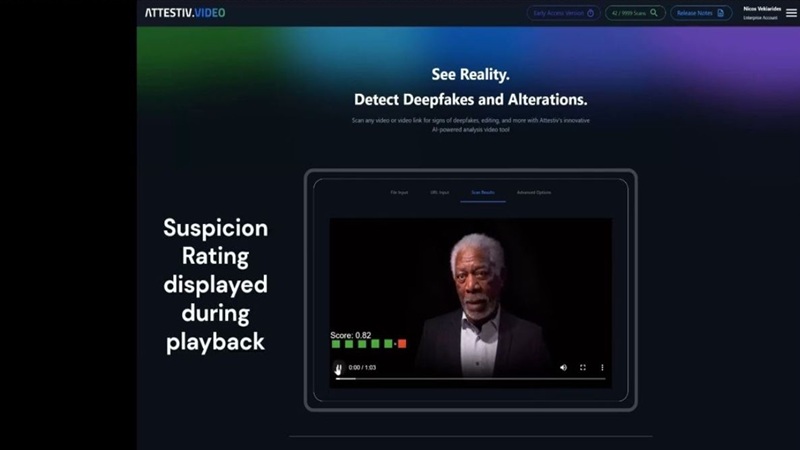Click the Early Access Version button
The height and width of the screenshot is (450, 800).
click(564, 13)
